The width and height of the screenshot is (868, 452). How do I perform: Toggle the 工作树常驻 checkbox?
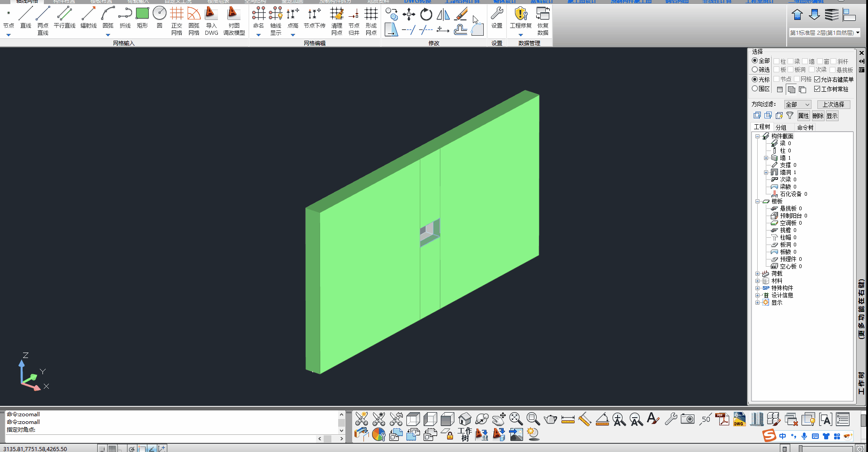tap(817, 89)
